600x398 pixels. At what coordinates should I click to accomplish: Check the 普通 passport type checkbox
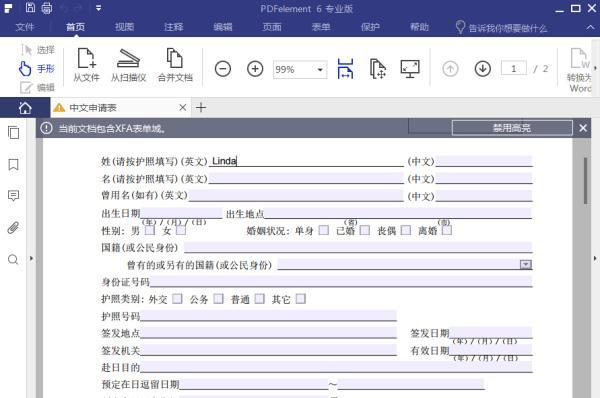click(260, 298)
